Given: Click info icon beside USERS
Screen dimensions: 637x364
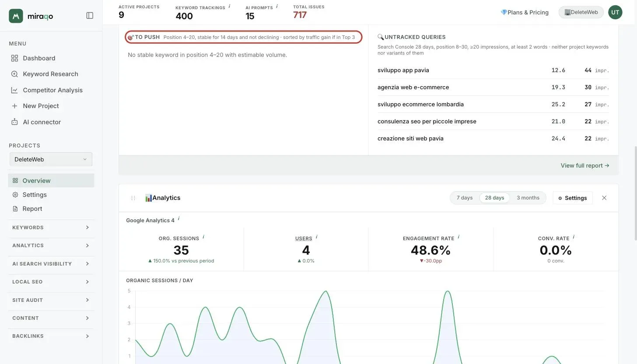Looking at the screenshot, I should pyautogui.click(x=316, y=237).
